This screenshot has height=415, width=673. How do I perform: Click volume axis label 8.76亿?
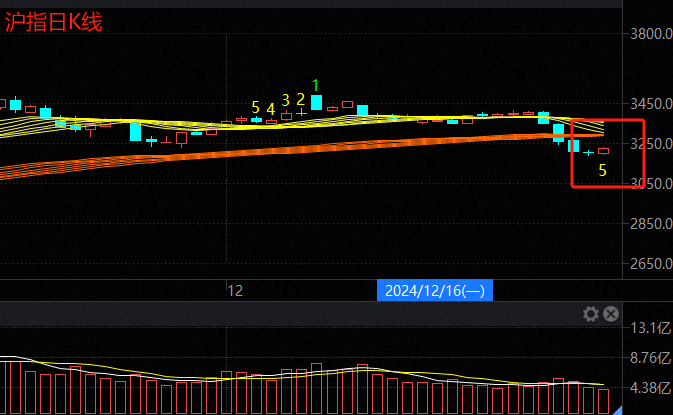pos(650,358)
